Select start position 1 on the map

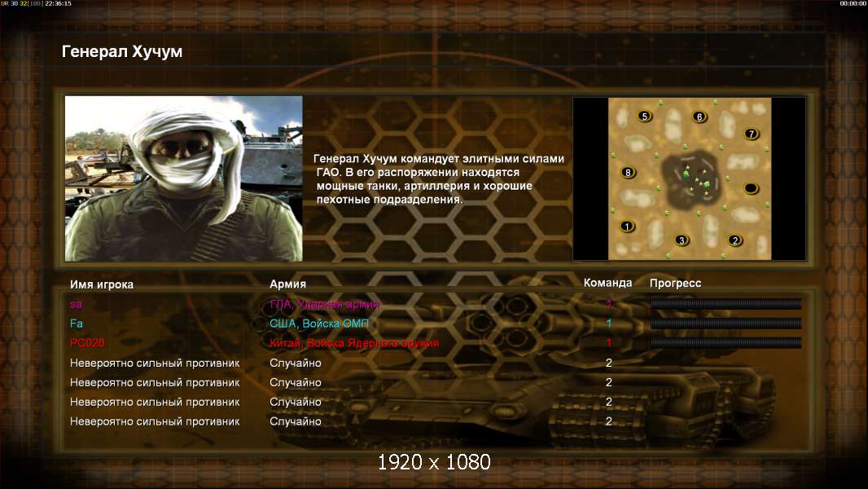(627, 226)
